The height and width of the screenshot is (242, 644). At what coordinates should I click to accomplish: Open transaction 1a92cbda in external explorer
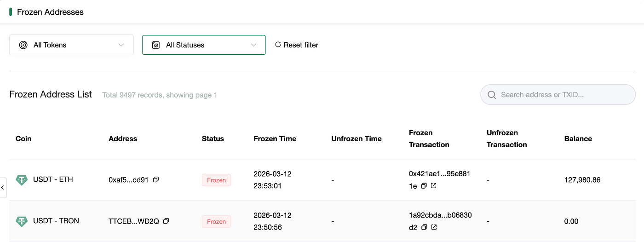[x=433, y=227]
